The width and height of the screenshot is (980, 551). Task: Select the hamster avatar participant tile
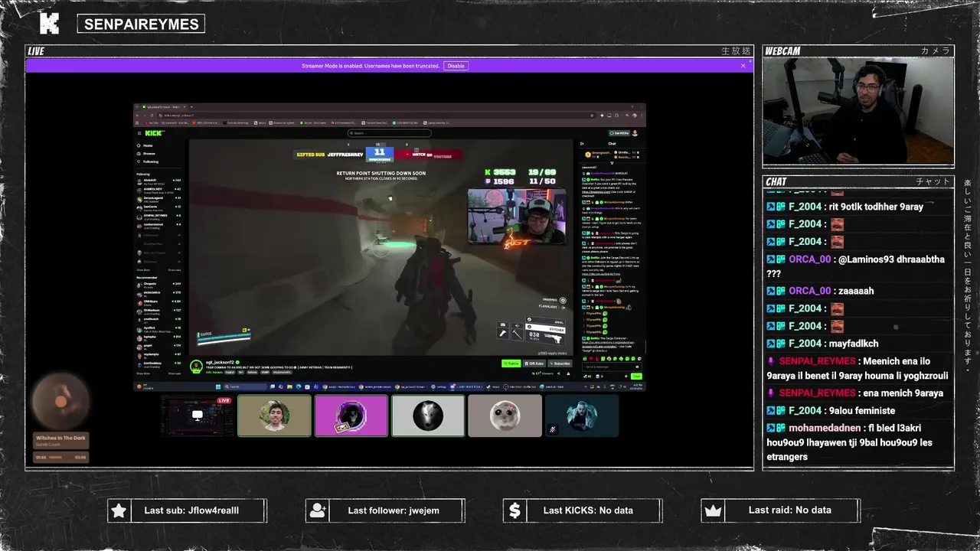coord(505,416)
